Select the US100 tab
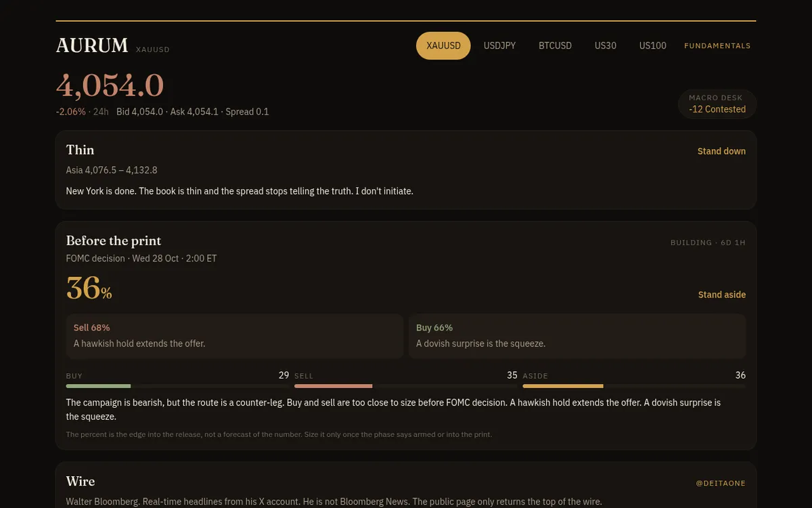This screenshot has width=812, height=508. [x=653, y=45]
